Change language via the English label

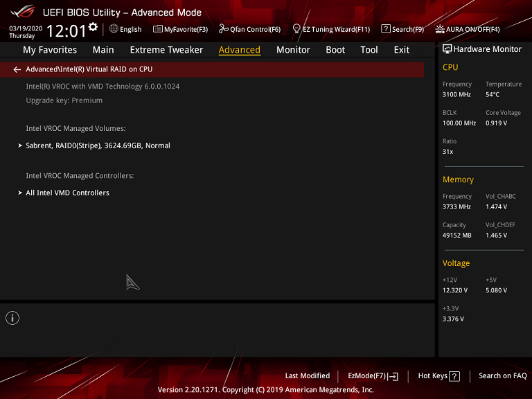[131, 30]
